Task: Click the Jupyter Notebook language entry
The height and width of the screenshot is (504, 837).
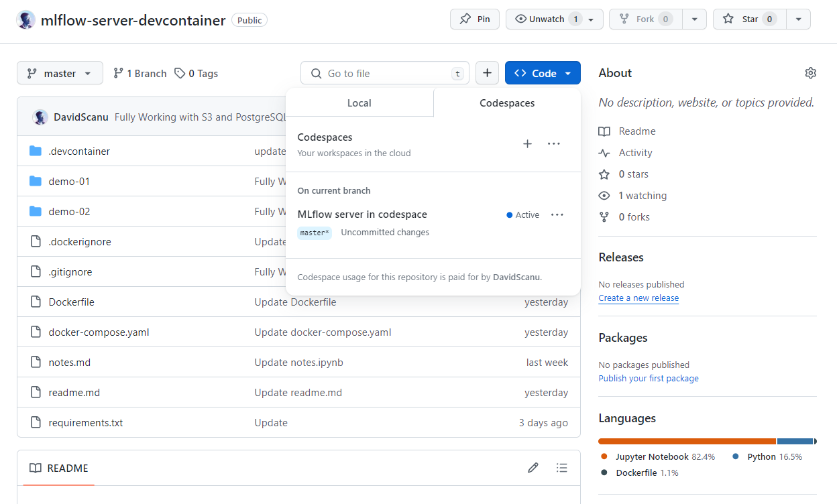Action: [658, 456]
